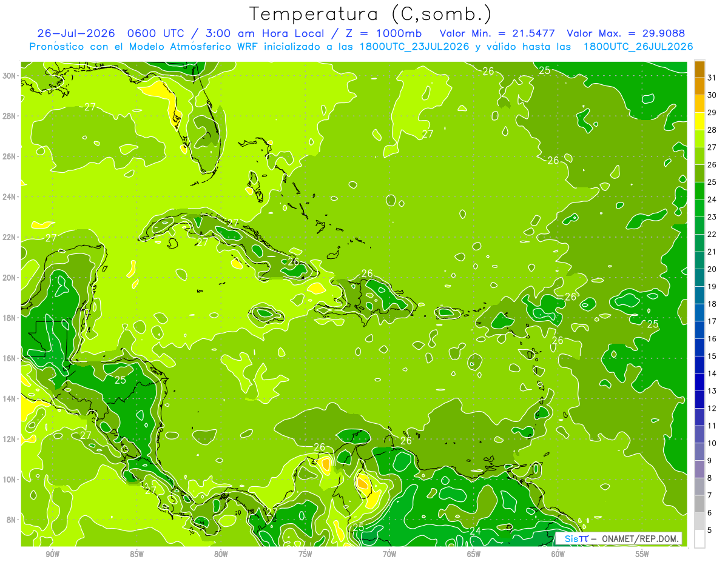Click the 65W longitude axis label
The image size is (728, 562).
point(474,554)
